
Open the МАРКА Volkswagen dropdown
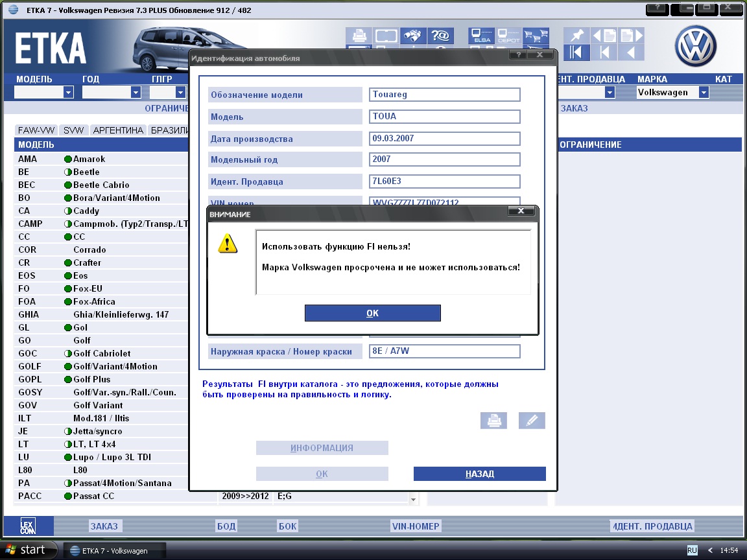703,93
